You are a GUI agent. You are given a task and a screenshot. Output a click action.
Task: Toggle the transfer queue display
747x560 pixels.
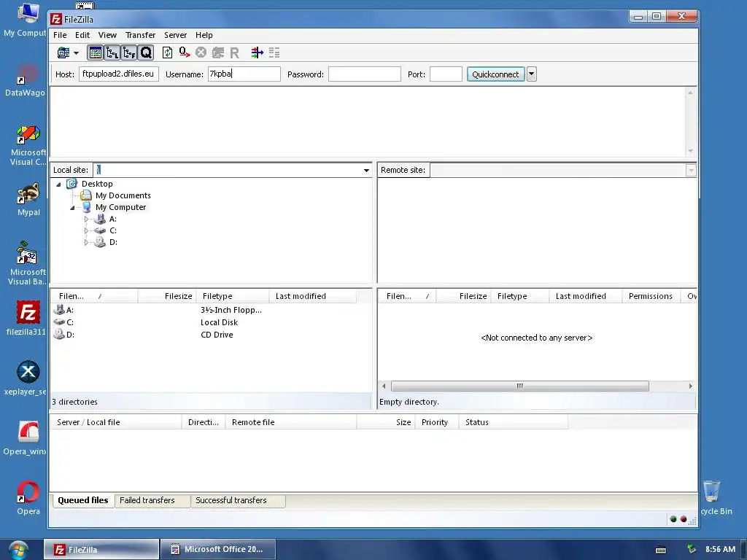(x=146, y=52)
